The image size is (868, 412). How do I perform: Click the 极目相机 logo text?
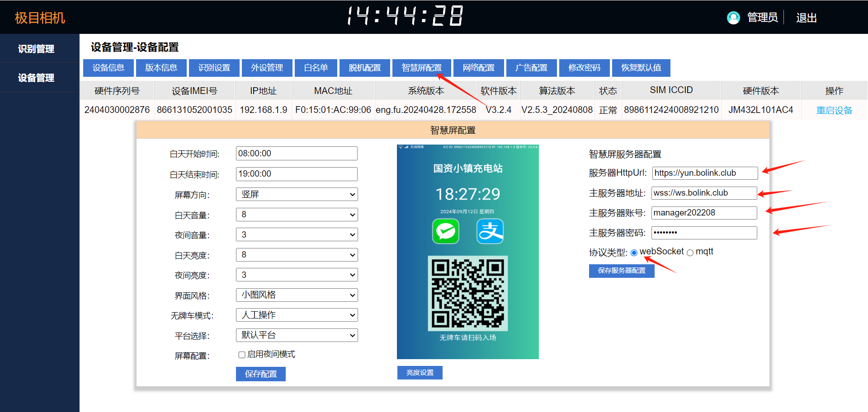coord(40,18)
